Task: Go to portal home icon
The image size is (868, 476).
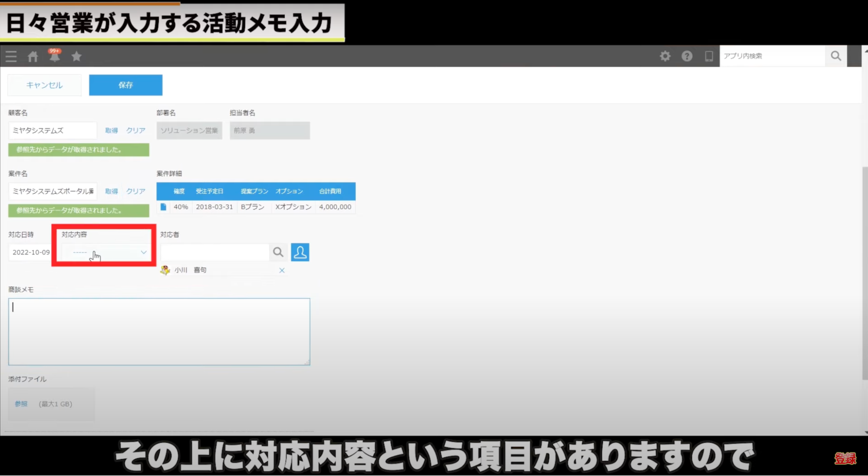Action: (33, 56)
